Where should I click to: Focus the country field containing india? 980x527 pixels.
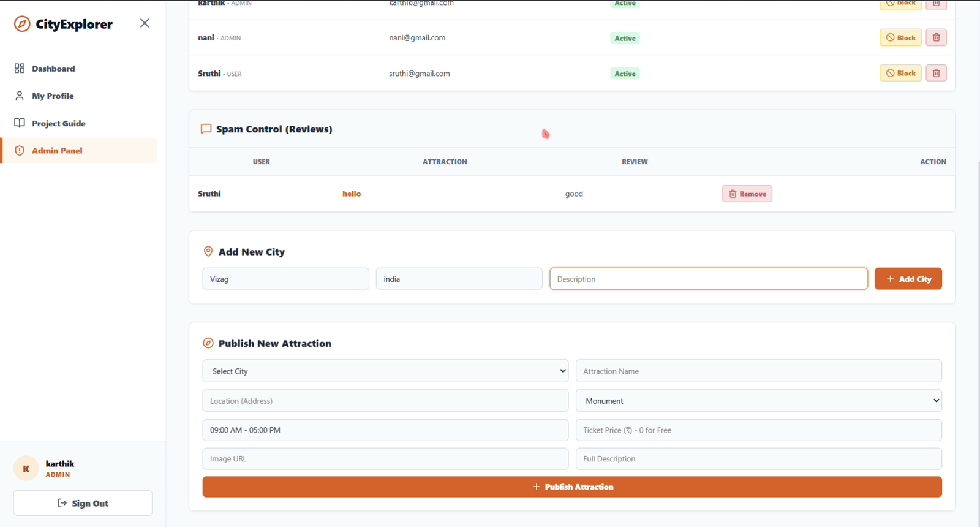(459, 279)
